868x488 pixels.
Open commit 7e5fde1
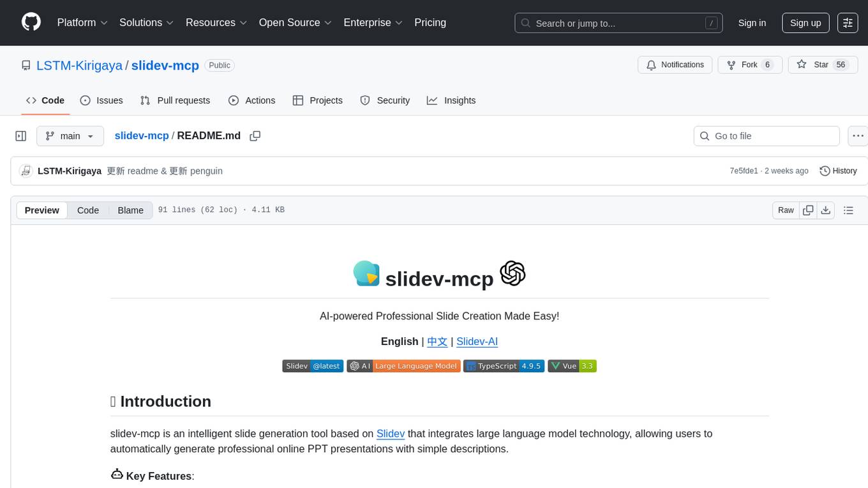(x=744, y=171)
